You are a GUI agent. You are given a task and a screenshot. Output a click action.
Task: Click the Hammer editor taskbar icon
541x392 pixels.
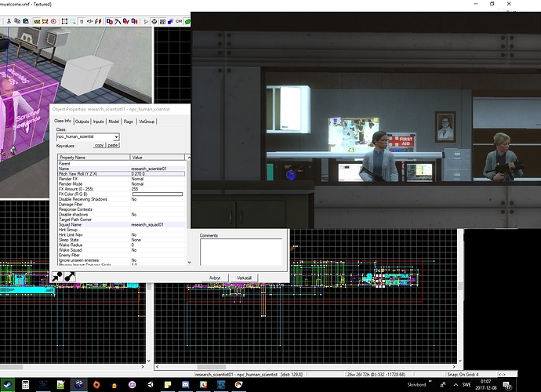point(78,385)
